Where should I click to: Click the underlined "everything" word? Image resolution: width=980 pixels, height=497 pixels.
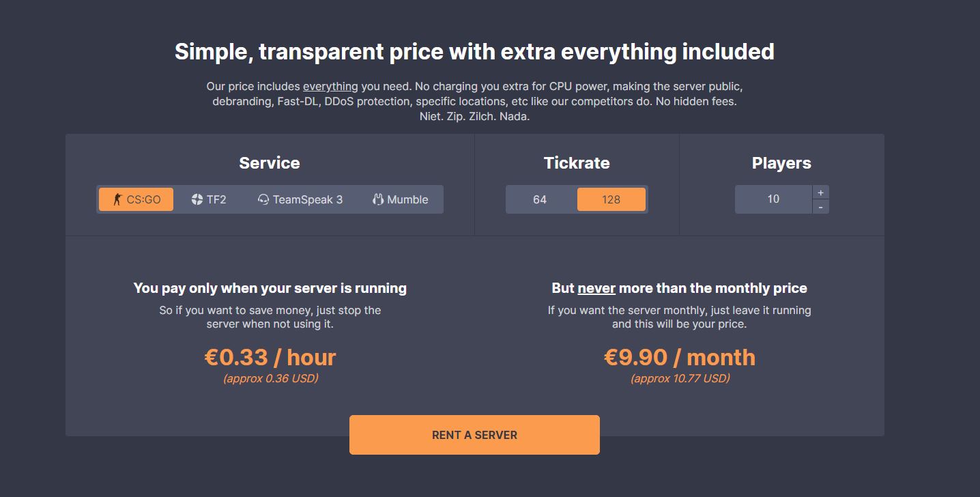330,87
